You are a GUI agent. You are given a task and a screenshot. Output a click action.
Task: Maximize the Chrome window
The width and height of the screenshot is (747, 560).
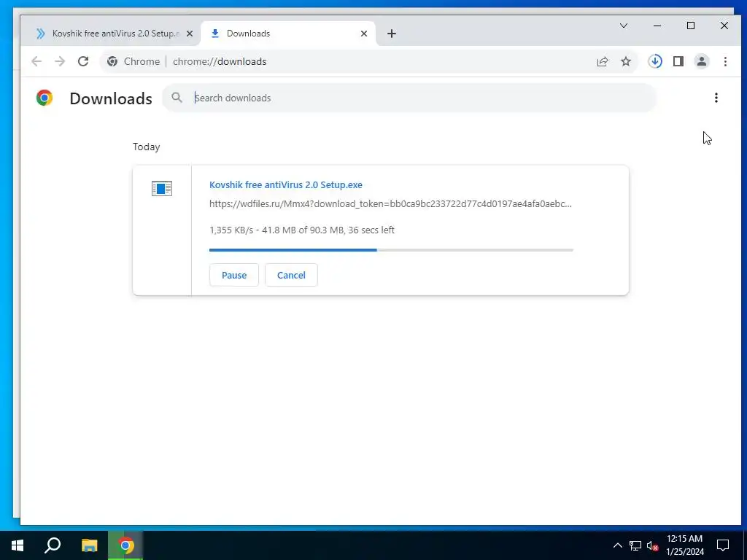tap(691, 26)
